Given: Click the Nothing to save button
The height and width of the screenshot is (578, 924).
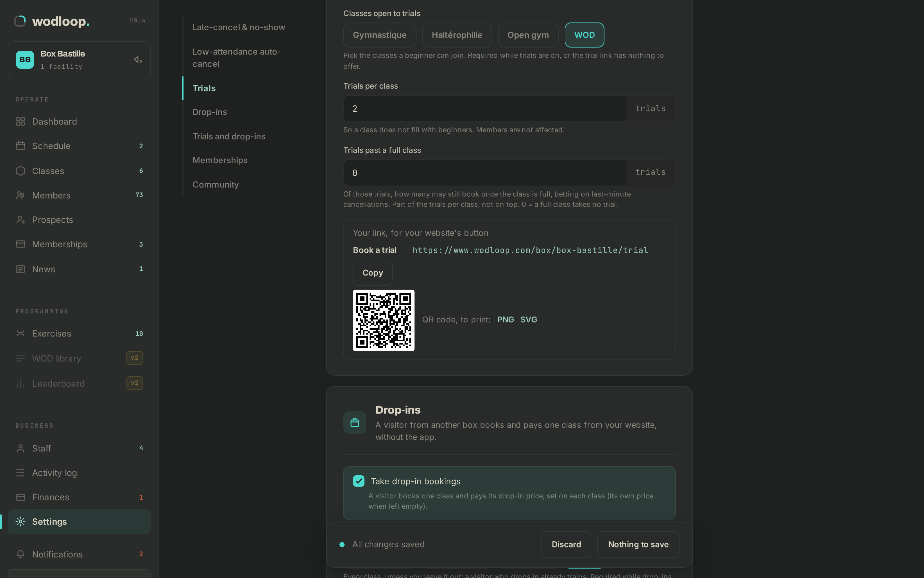Looking at the screenshot, I should [x=638, y=544].
